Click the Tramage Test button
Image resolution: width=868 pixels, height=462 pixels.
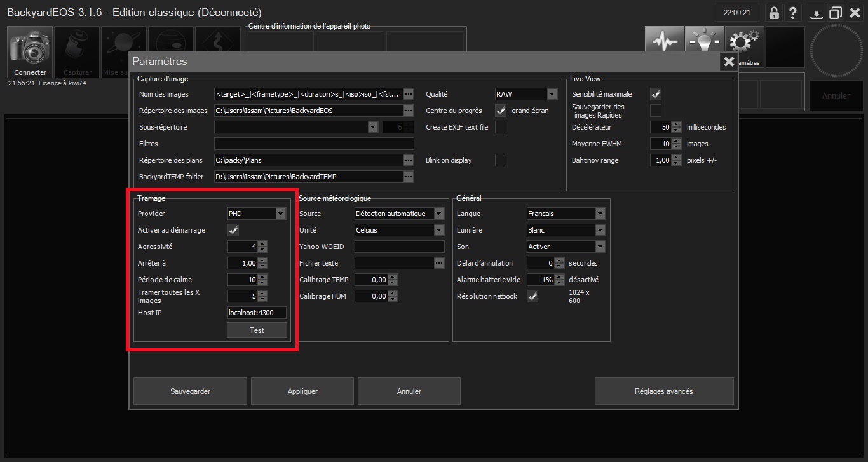point(257,330)
